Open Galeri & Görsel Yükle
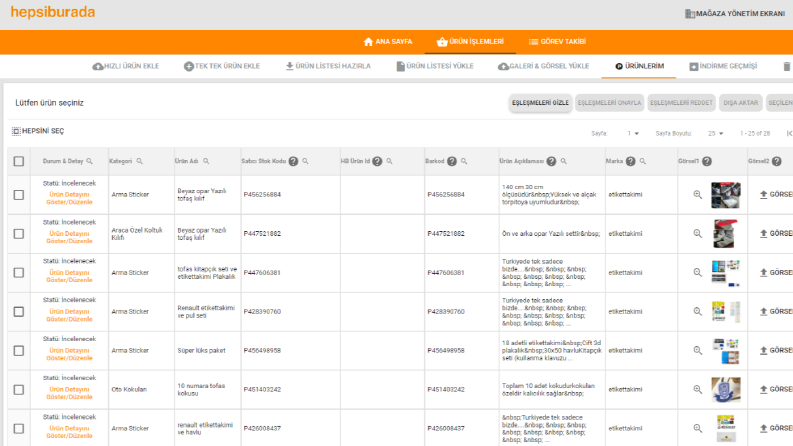The width and height of the screenshot is (793, 446). tap(544, 66)
